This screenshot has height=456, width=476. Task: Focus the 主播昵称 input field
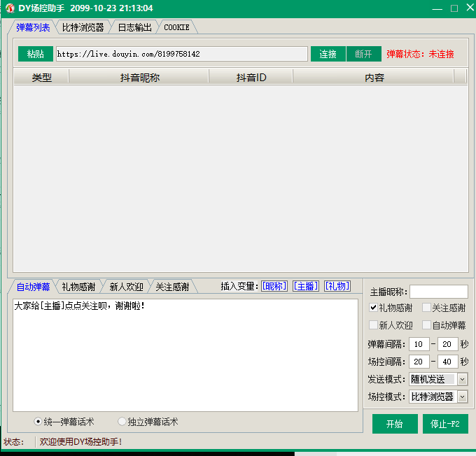(x=439, y=292)
